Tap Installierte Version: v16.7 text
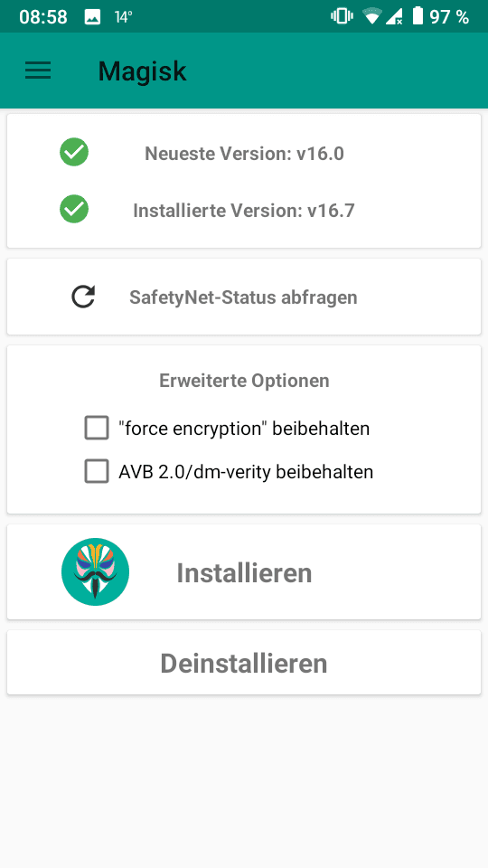This screenshot has width=488, height=868. point(244,211)
